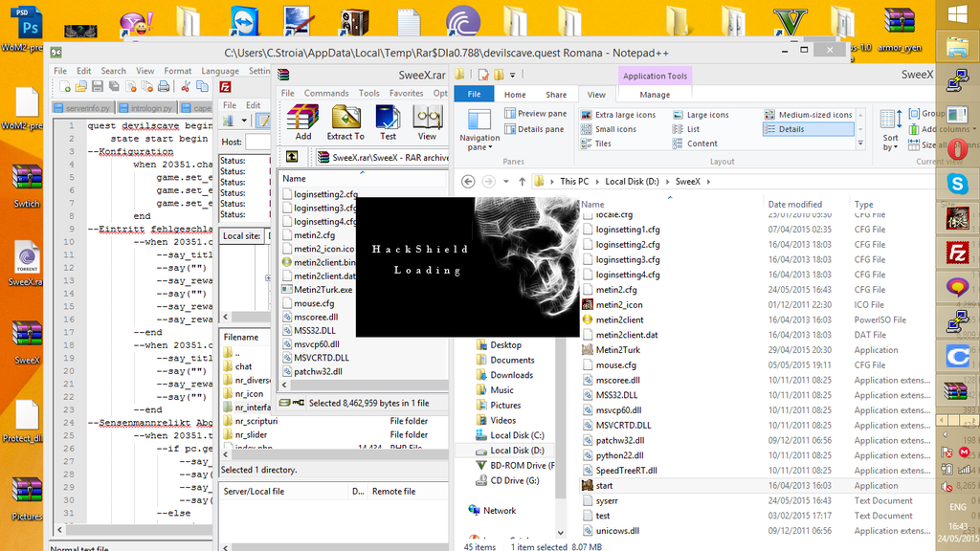The width and height of the screenshot is (980, 551).
Task: Open the Commands menu in WinRAR
Action: (326, 93)
